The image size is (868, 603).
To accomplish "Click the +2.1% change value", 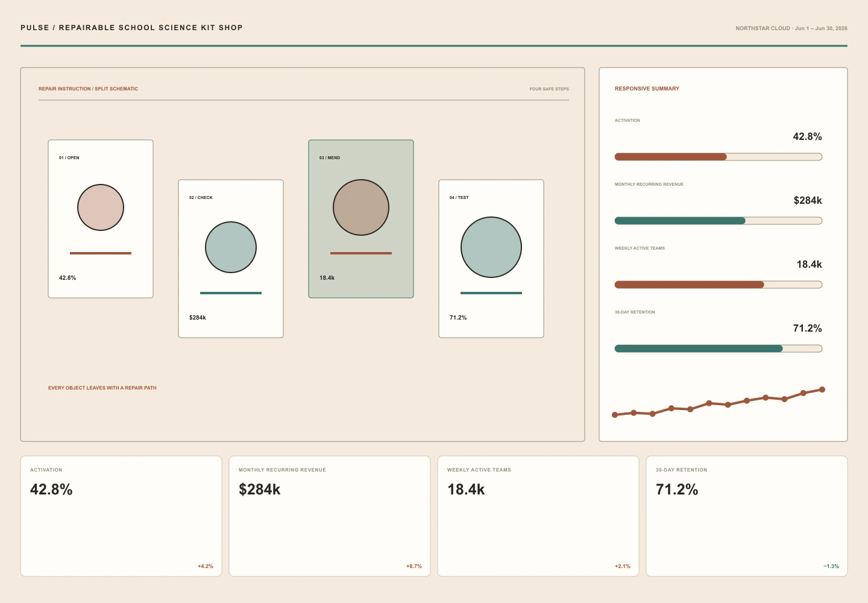I will tap(623, 566).
